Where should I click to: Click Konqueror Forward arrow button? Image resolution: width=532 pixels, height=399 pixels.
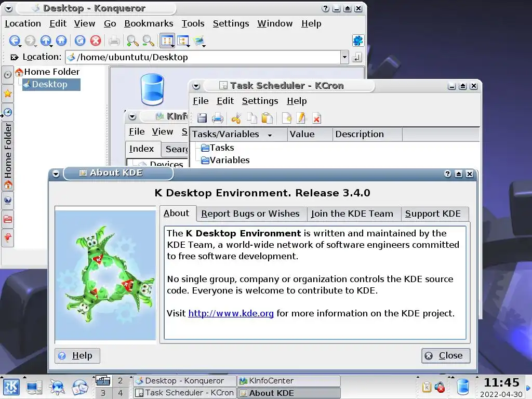tap(30, 41)
